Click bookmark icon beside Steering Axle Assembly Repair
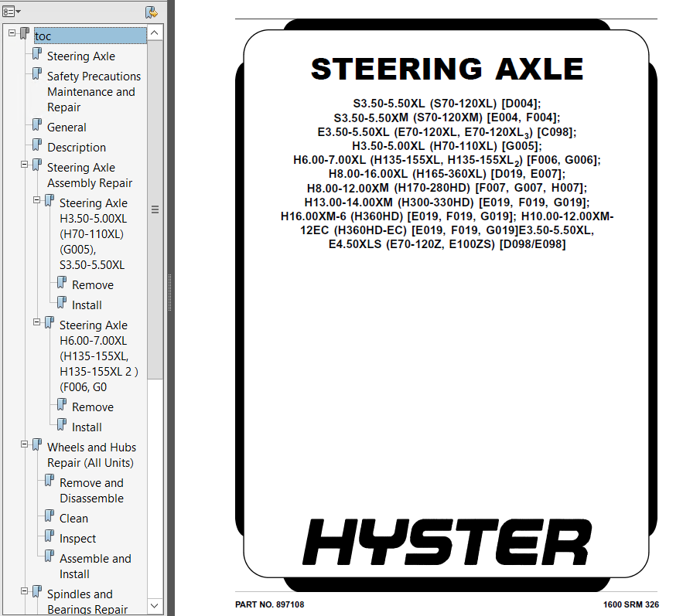 37,165
